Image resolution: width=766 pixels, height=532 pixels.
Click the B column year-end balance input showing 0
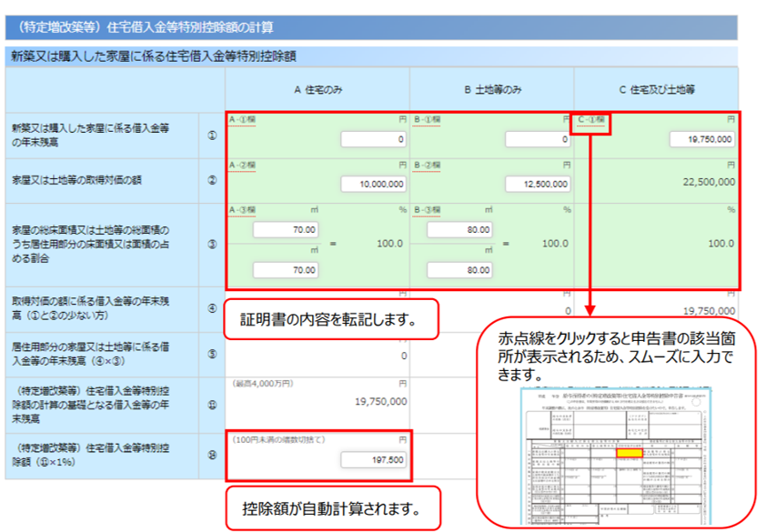[538, 139]
